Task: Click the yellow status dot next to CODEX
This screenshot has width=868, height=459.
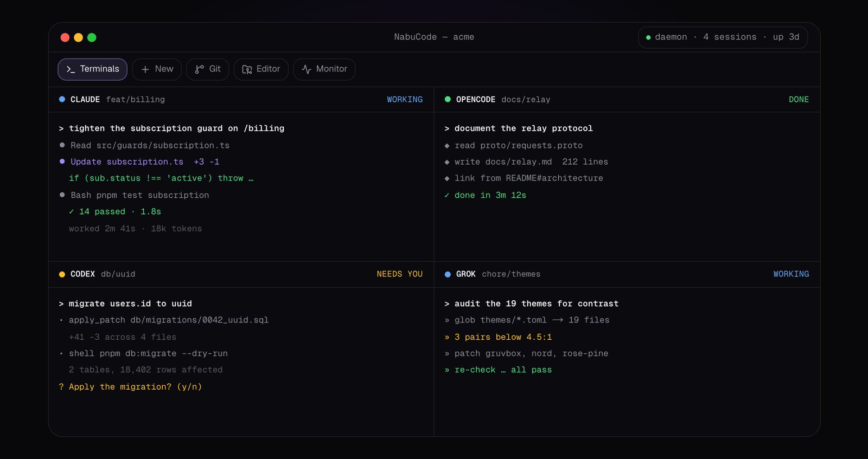Action: 62,274
